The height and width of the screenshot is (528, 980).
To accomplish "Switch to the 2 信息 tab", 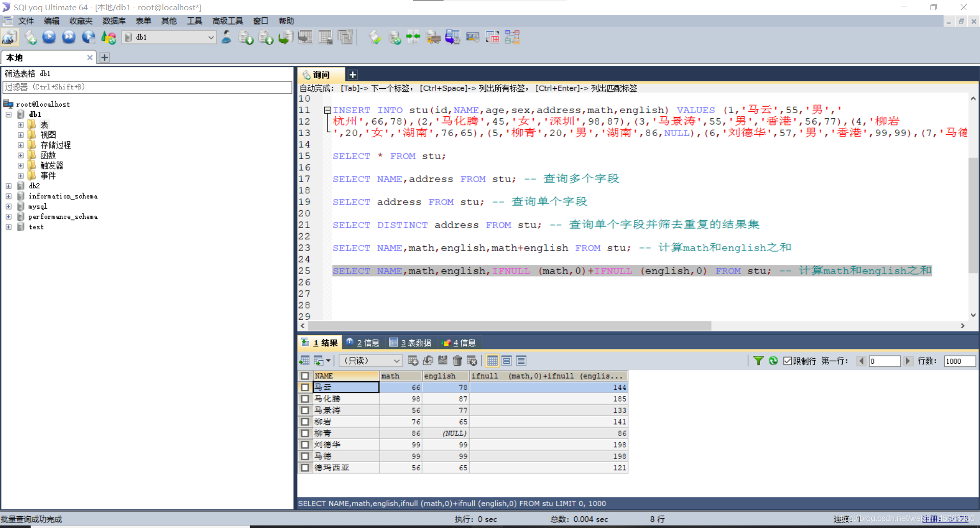I will (x=362, y=343).
